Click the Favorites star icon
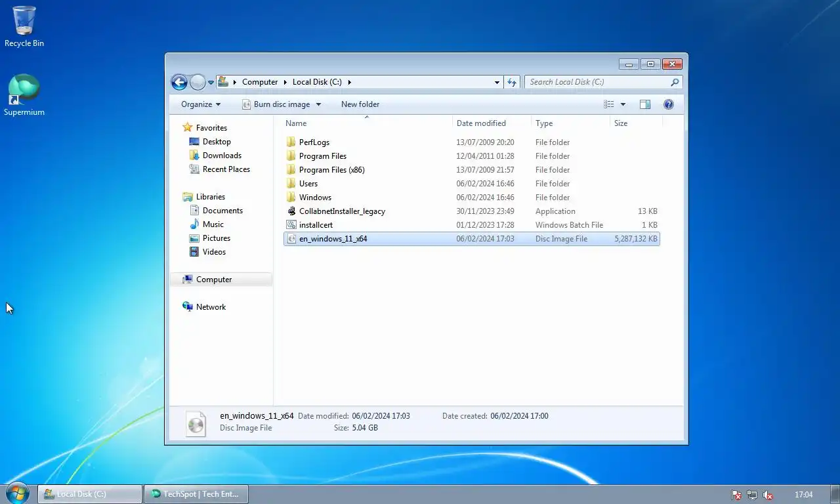The width and height of the screenshot is (840, 504). point(188,127)
